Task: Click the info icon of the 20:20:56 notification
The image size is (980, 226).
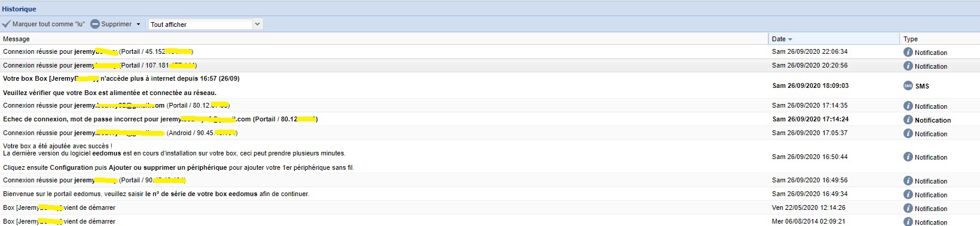Action: pos(908,66)
